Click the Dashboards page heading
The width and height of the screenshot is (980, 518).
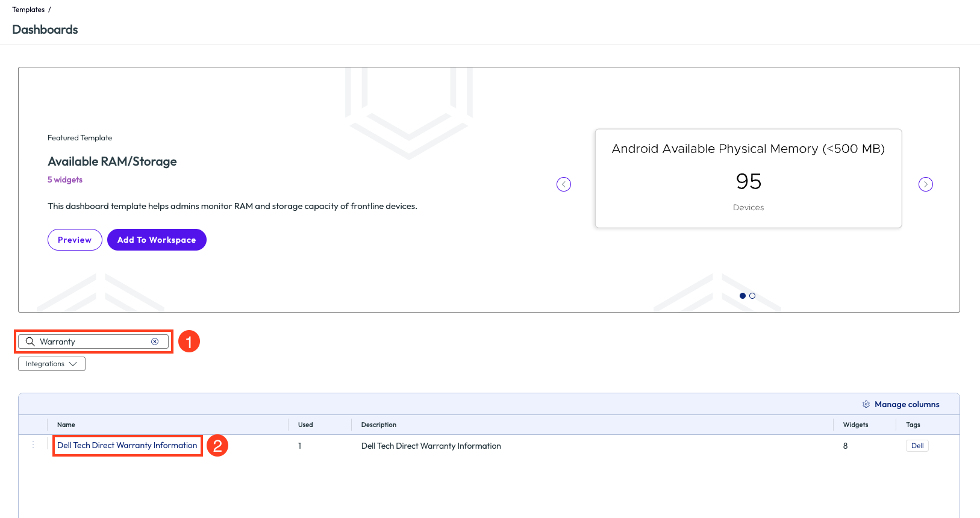click(x=45, y=30)
